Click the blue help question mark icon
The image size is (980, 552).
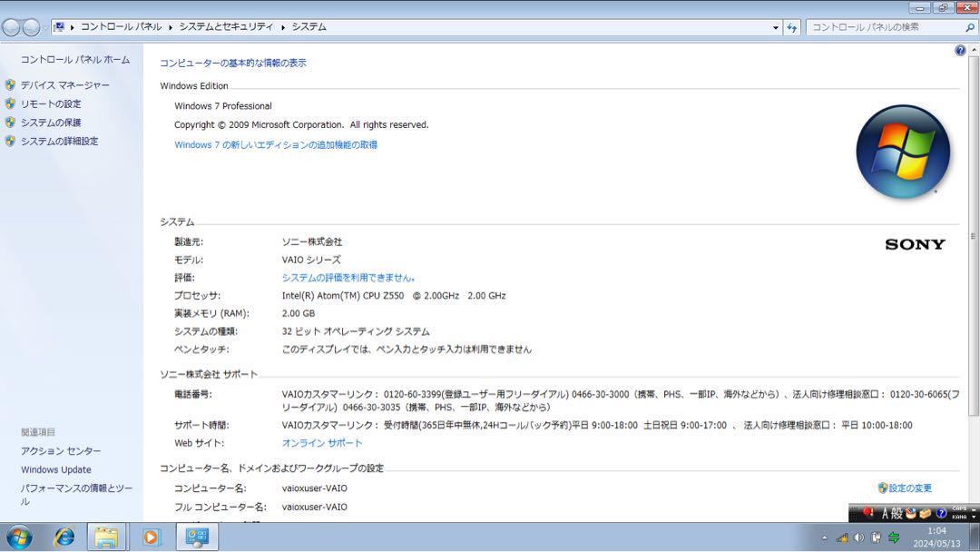tap(960, 51)
